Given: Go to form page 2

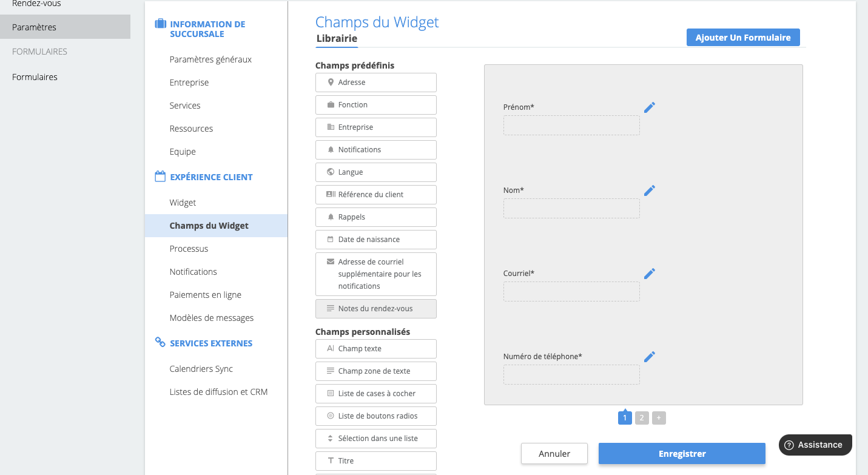Looking at the screenshot, I should pyautogui.click(x=642, y=418).
